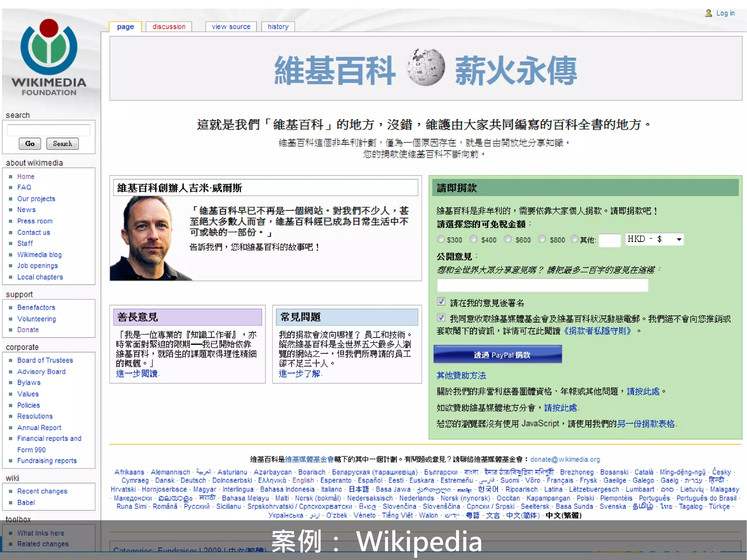Open the Volunteering link
This screenshot has height=560, width=747.
click(36, 319)
